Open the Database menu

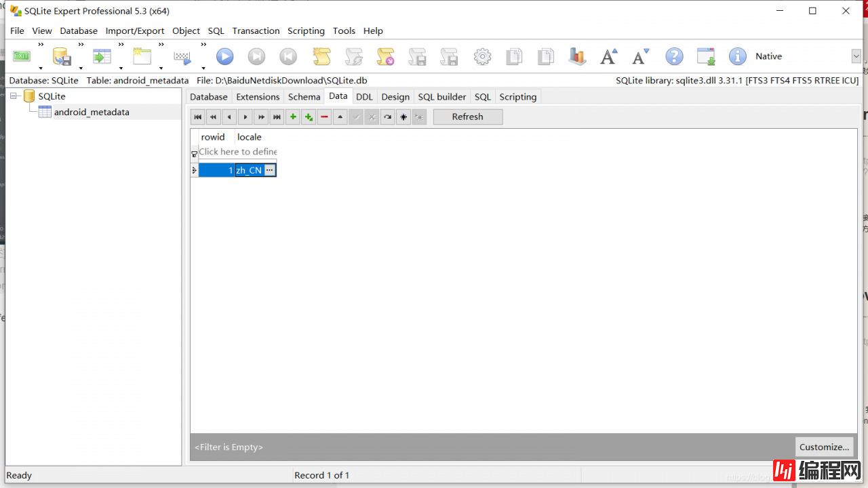(x=79, y=30)
